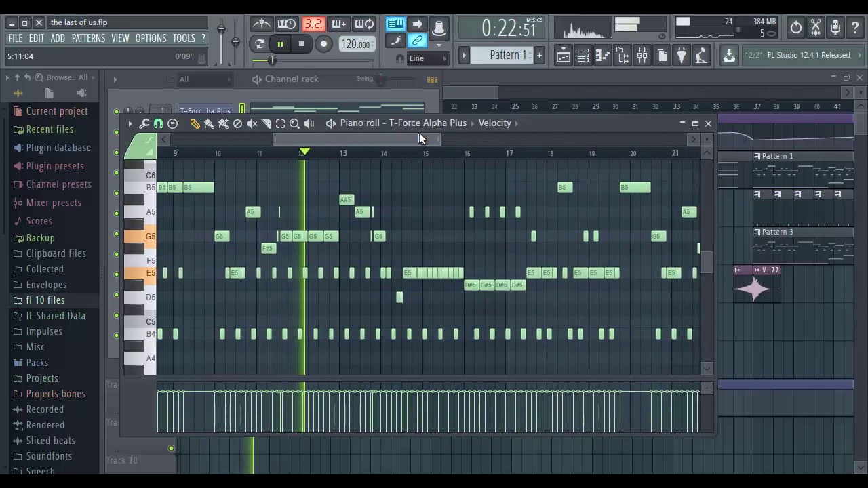Click the scissors audio editor icon
The height and width of the screenshot is (488, 868).
tap(816, 28)
